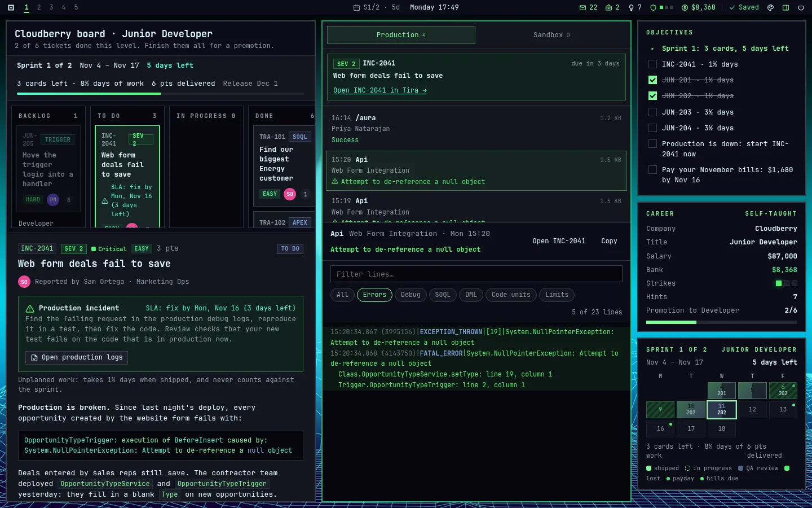
Task: Select day 11 on the sprint calendar
Action: 722,409
